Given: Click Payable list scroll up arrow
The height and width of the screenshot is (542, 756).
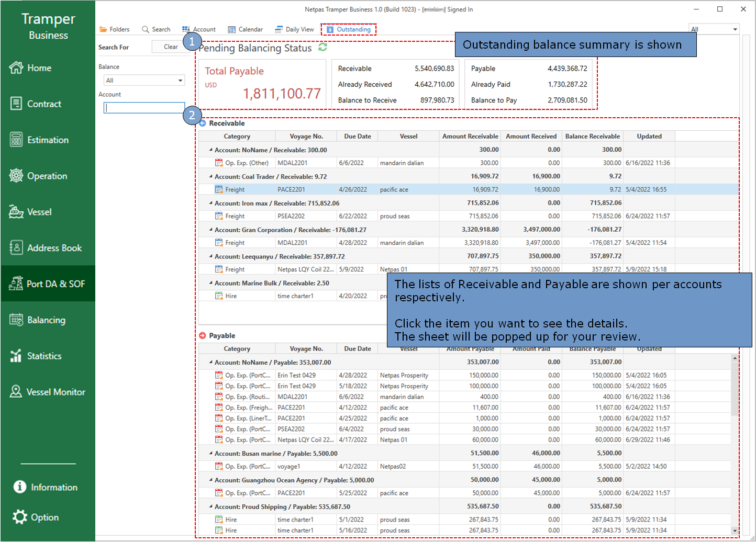Looking at the screenshot, I should 735,358.
